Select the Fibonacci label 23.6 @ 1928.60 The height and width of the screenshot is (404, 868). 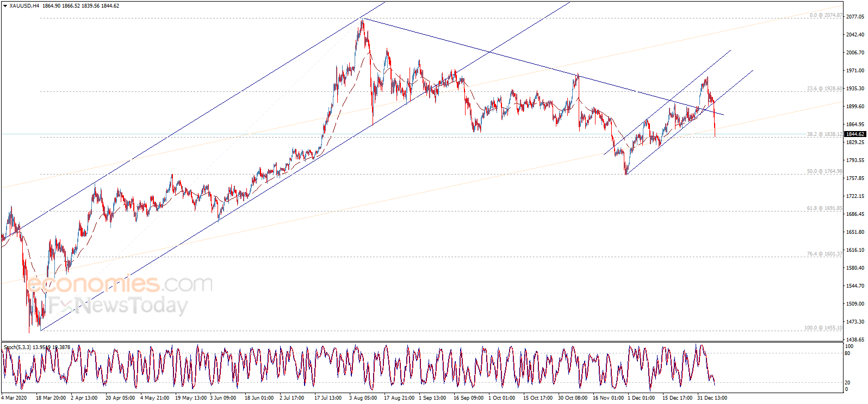[824, 89]
